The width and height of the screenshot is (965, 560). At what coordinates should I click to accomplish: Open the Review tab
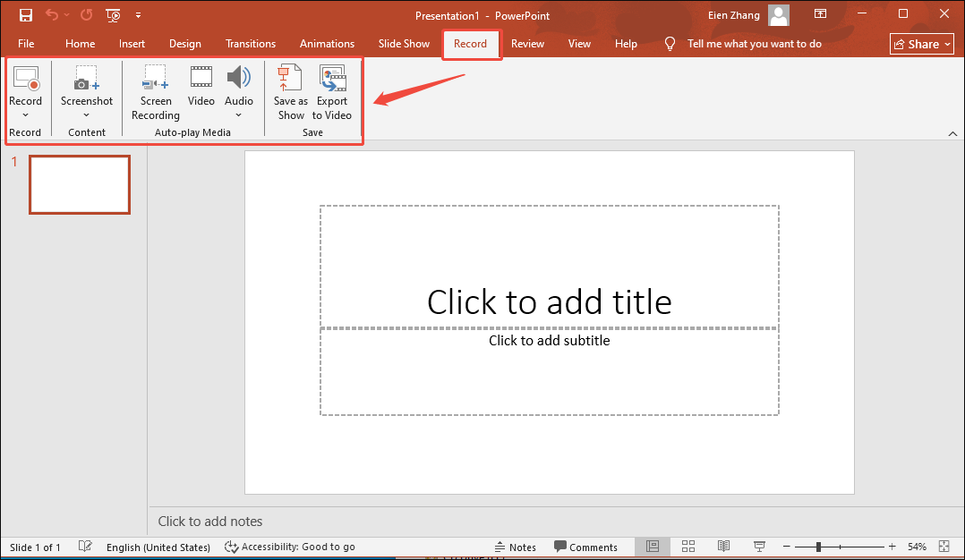coord(527,43)
